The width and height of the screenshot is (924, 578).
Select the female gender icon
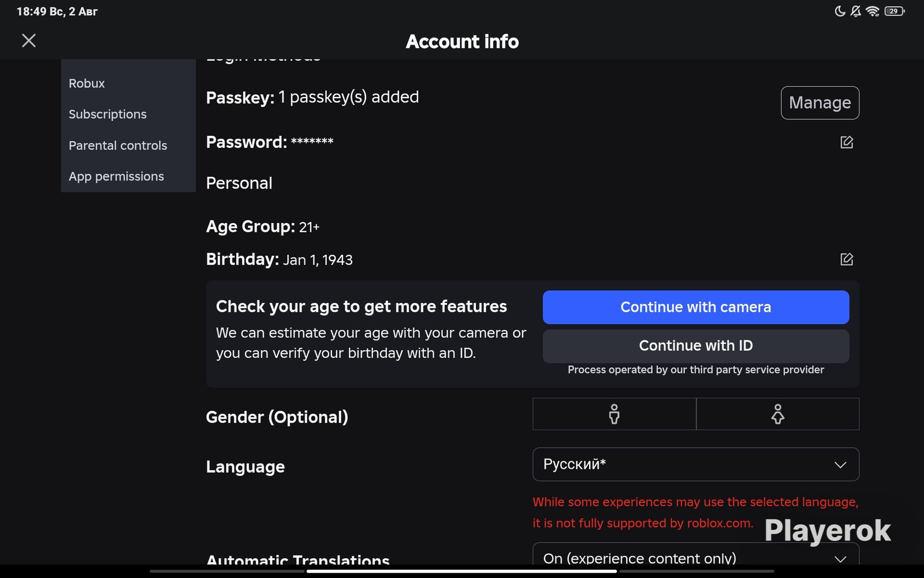778,414
